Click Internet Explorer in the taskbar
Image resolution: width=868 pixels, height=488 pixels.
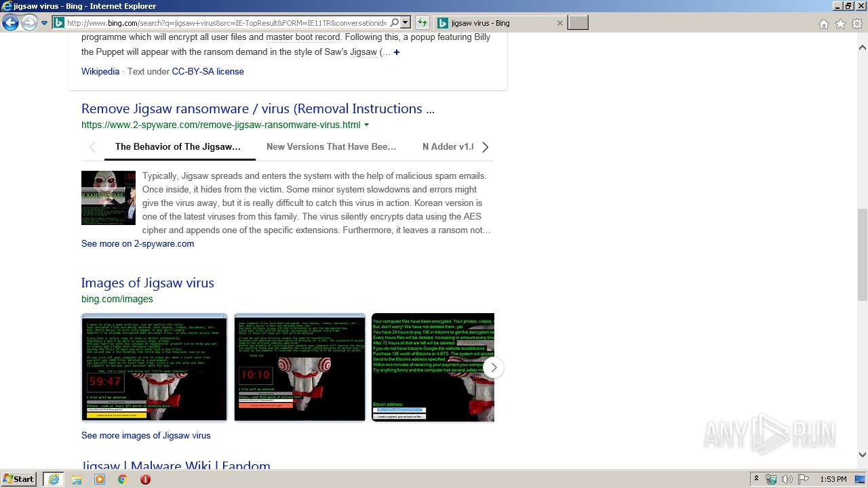coord(53,479)
